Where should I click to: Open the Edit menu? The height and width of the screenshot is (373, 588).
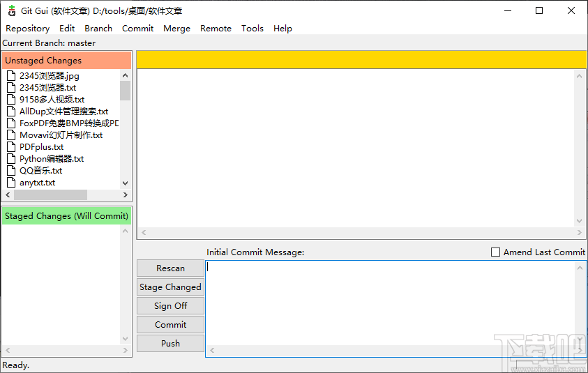click(67, 29)
